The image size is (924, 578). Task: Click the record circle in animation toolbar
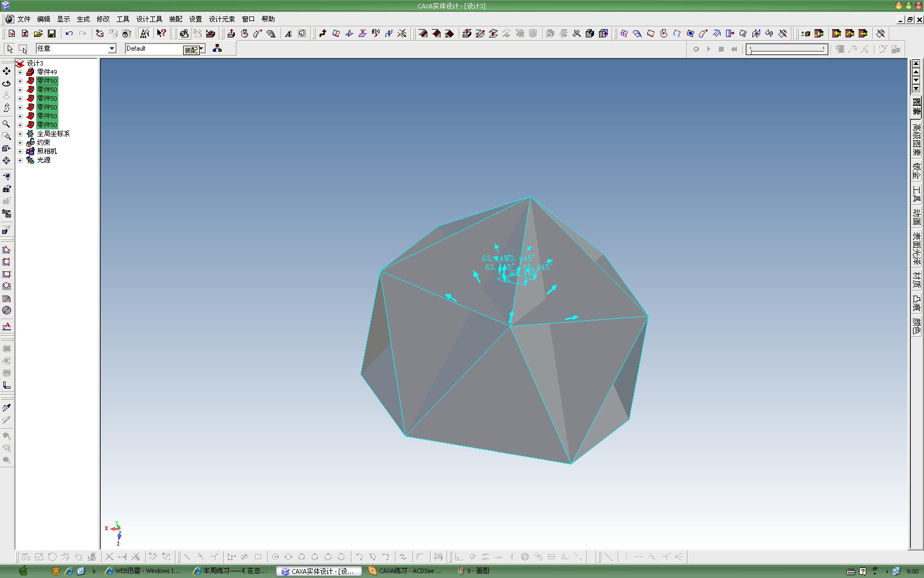pos(696,49)
